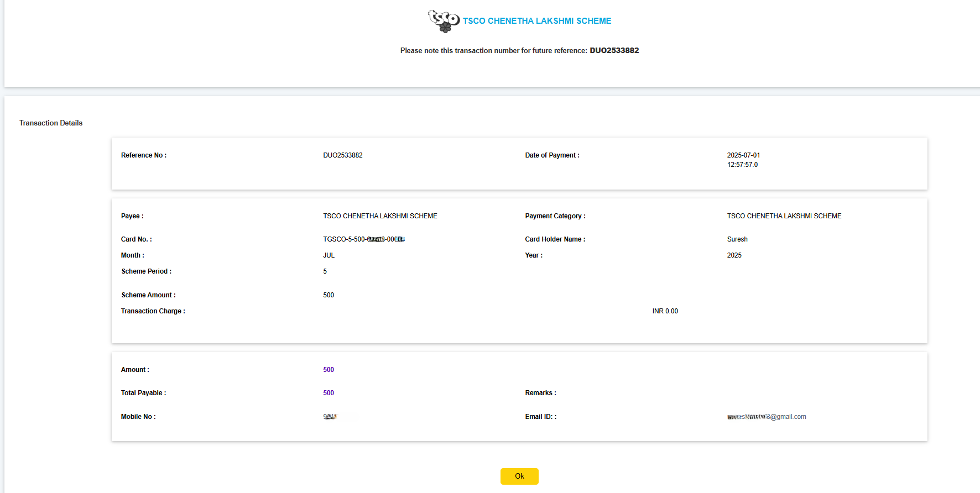Click the Scheme Period value 5
This screenshot has width=980, height=493.
[x=325, y=271]
